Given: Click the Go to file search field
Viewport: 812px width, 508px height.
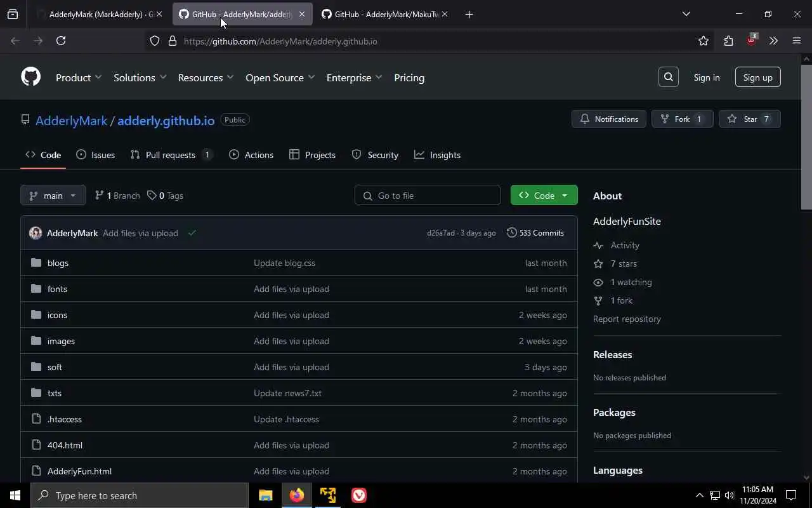Looking at the screenshot, I should [x=428, y=196].
